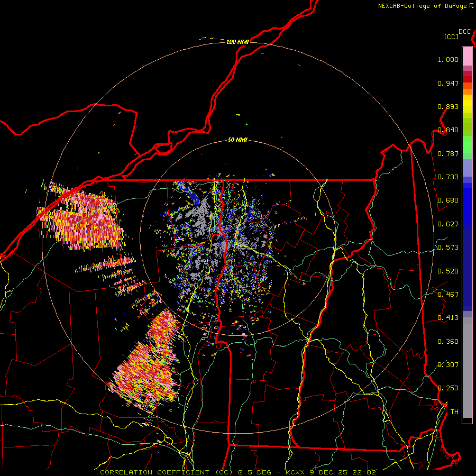The height and width of the screenshot is (476, 476).
Task: Click the 0.520 legend value
Action: pyautogui.click(x=448, y=271)
